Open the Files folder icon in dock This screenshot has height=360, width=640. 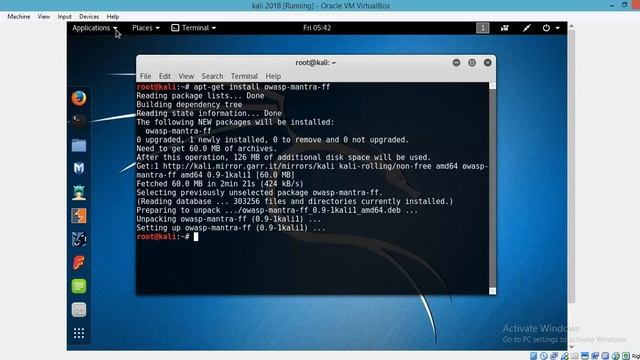(79, 145)
